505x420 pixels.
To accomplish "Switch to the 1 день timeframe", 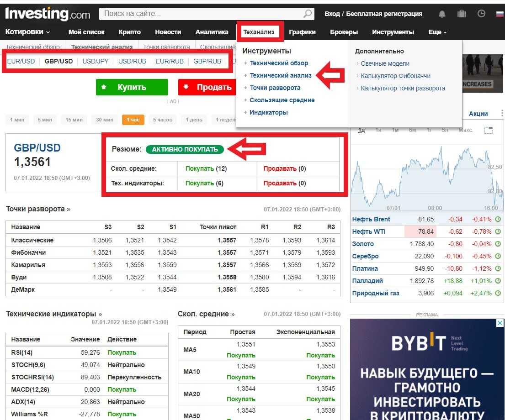I will click(x=194, y=120).
